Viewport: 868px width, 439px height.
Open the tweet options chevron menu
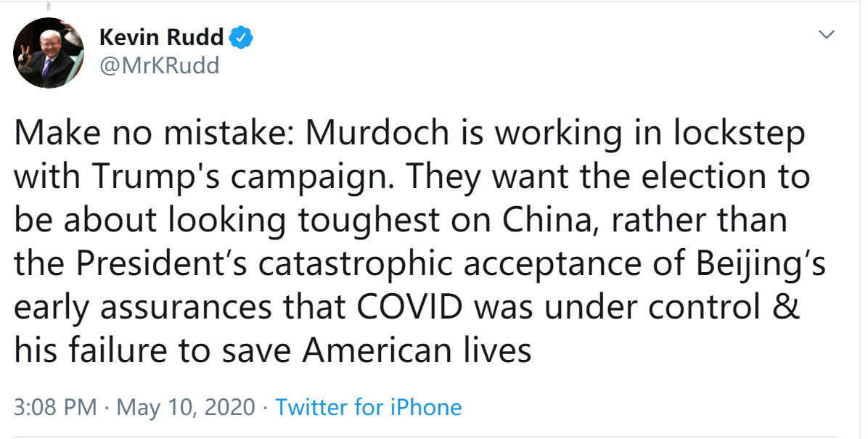[x=826, y=36]
